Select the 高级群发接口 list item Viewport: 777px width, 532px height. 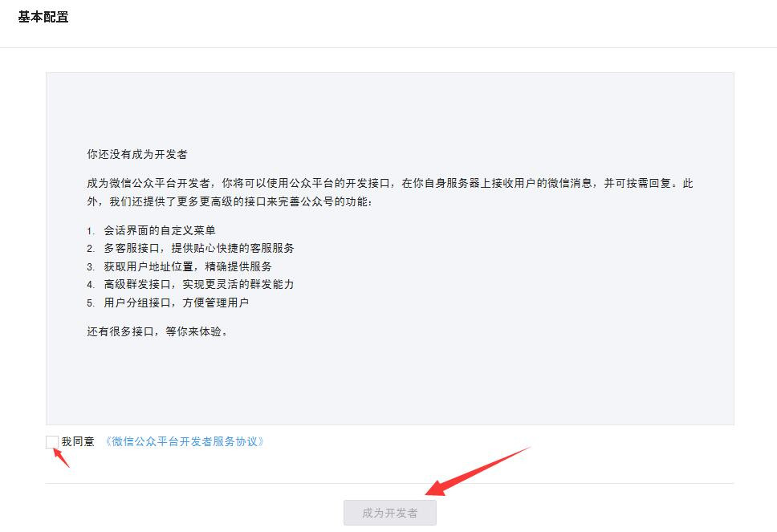(198, 284)
